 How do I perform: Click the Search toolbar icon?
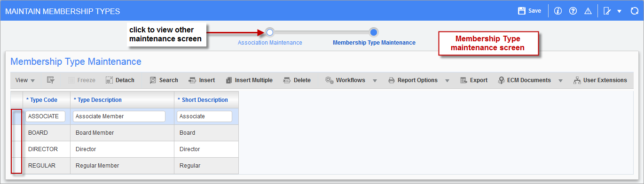(x=153, y=80)
